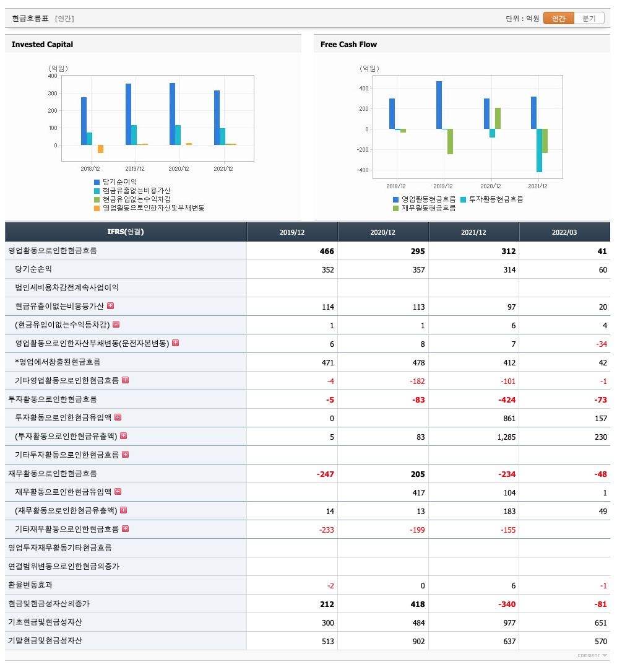Click the 2021/12 column header
The width and height of the screenshot is (617, 672).
[473, 232]
